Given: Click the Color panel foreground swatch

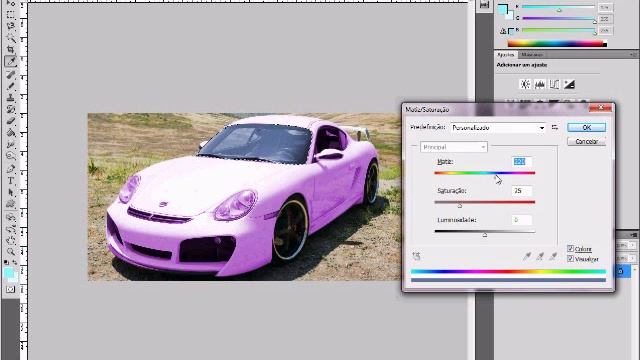Looking at the screenshot, I should 503,8.
